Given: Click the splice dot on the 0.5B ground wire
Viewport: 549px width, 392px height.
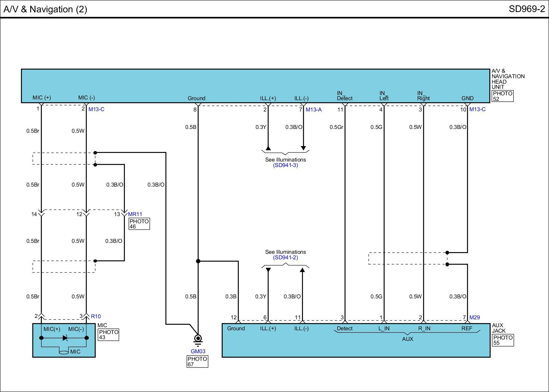Looking at the screenshot, I should [198, 261].
